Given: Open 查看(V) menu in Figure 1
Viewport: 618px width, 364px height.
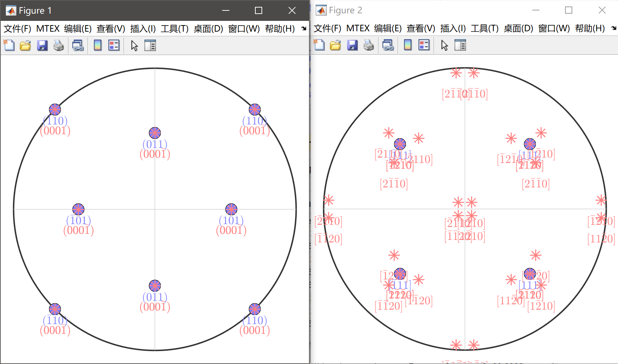Looking at the screenshot, I should coord(111,29).
